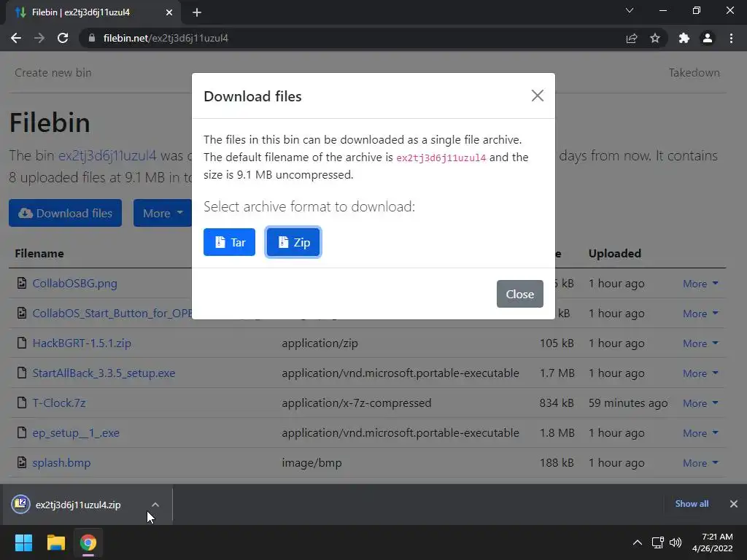Image resolution: width=747 pixels, height=560 pixels.
Task: Click the image icon beside splash.bmp
Action: [x=21, y=462]
